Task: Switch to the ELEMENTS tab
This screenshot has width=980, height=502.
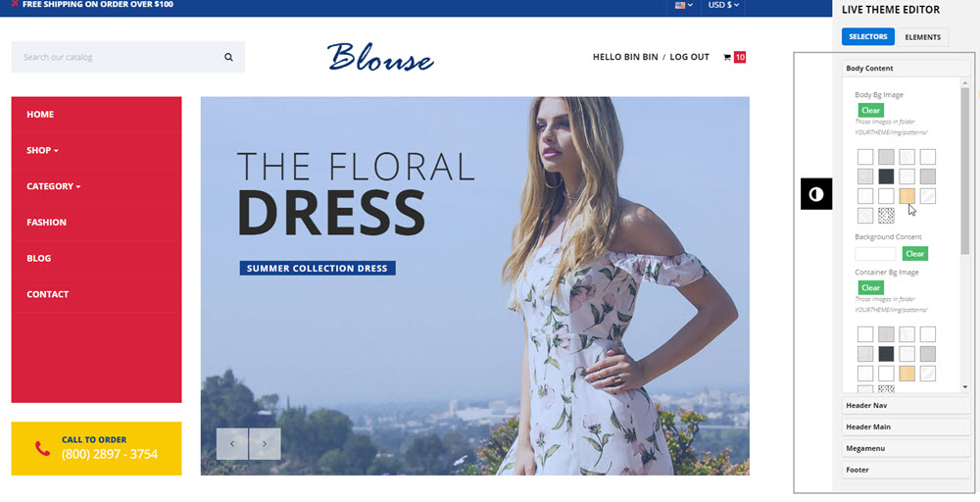Action: tap(922, 37)
